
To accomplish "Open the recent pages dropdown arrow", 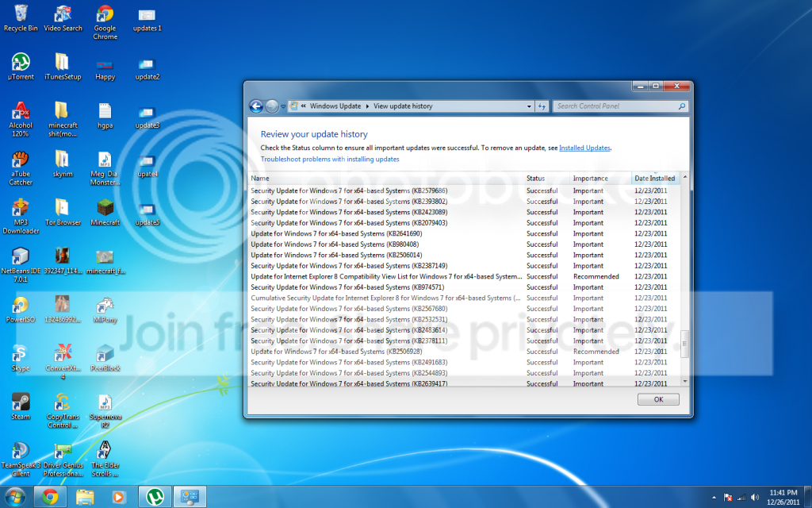I will [x=283, y=107].
